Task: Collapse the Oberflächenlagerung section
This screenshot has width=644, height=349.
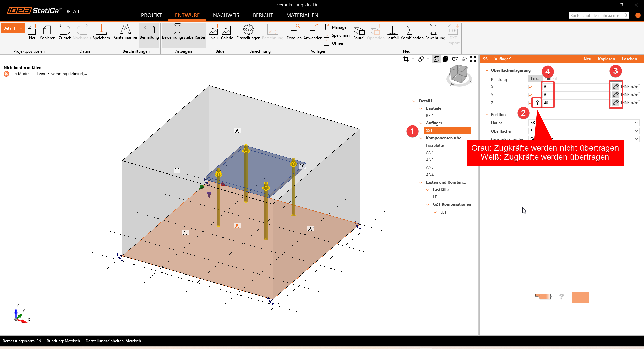Action: click(x=487, y=70)
